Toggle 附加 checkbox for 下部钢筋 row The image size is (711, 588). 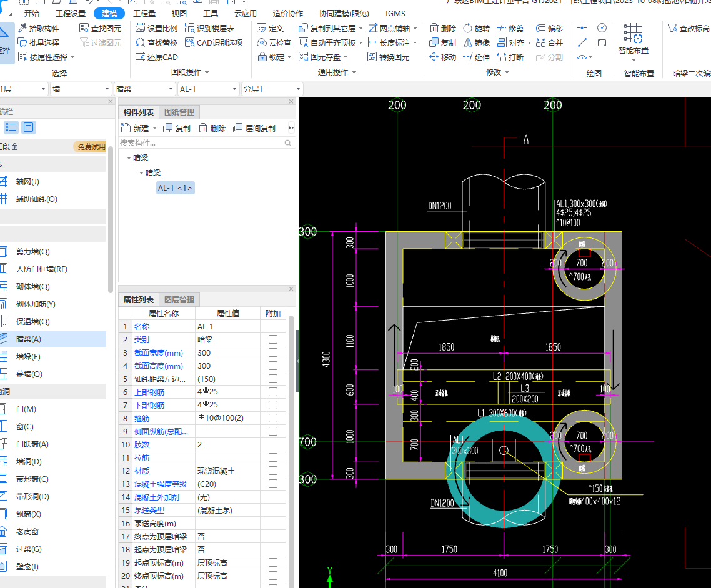(x=273, y=405)
